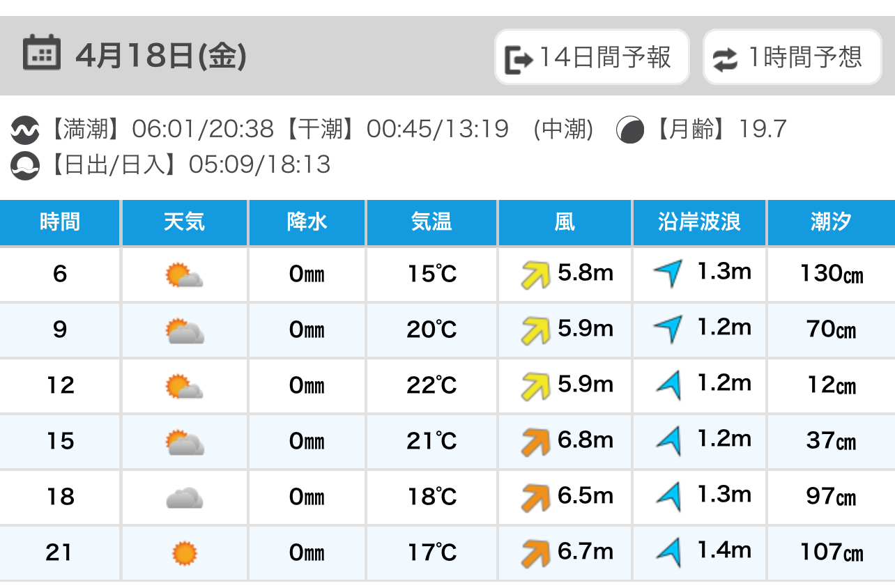This screenshot has width=895, height=588.
Task: Click the sunrise icon next to 日出/日入
Action: [x=24, y=166]
